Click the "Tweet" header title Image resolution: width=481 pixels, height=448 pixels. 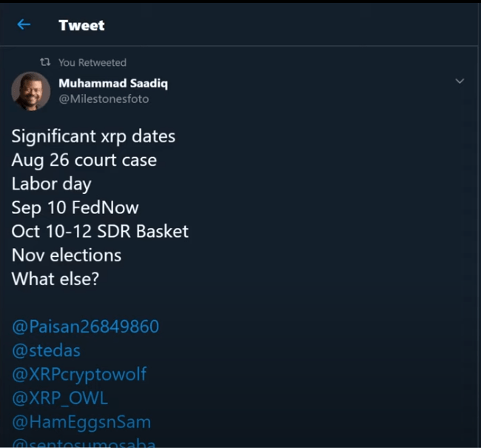pos(81,25)
